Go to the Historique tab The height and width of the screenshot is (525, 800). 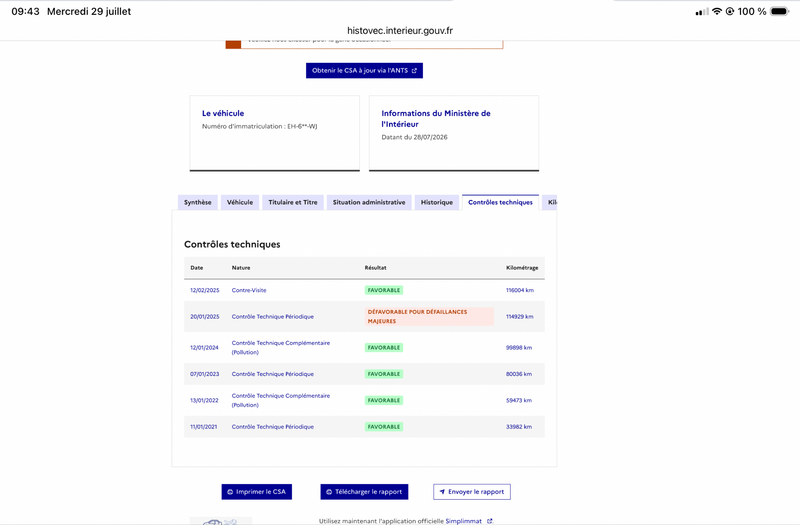(437, 202)
